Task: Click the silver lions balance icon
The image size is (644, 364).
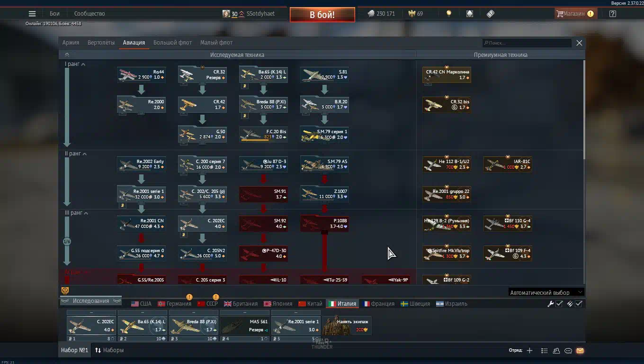Action: 371,14
